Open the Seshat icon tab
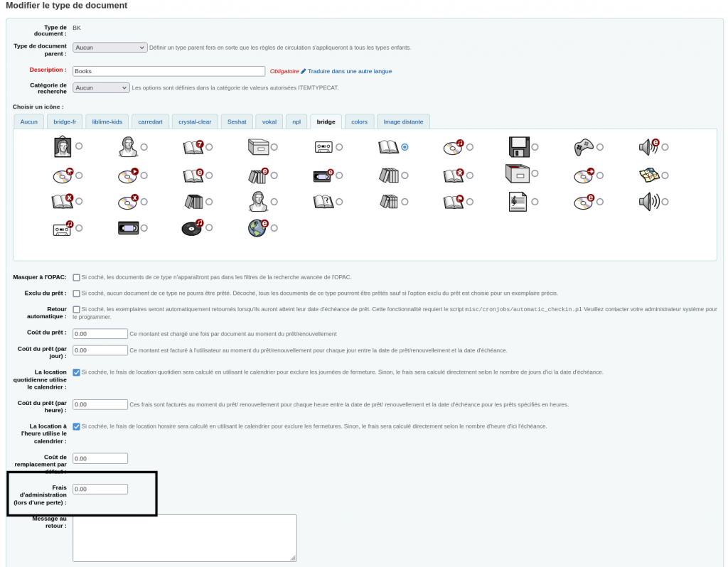 click(237, 121)
